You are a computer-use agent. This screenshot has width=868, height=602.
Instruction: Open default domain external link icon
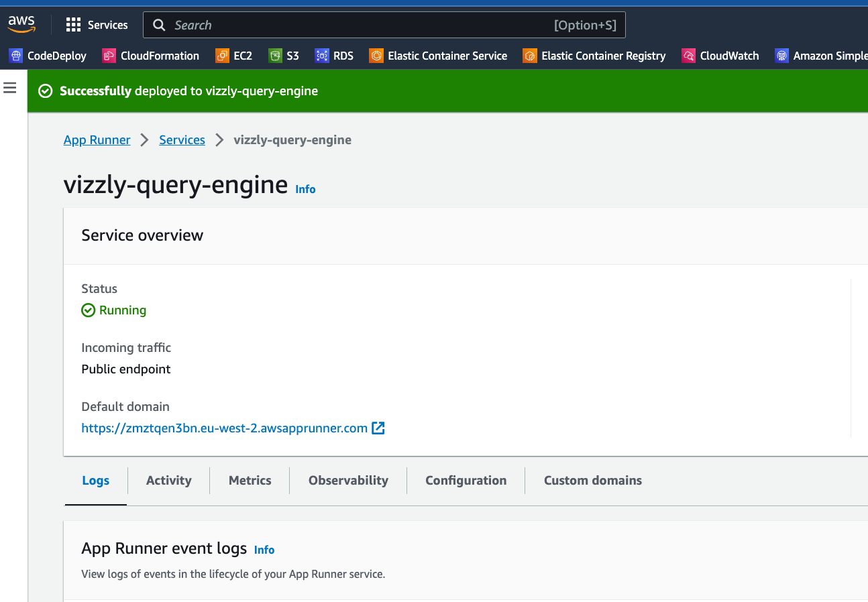point(378,428)
